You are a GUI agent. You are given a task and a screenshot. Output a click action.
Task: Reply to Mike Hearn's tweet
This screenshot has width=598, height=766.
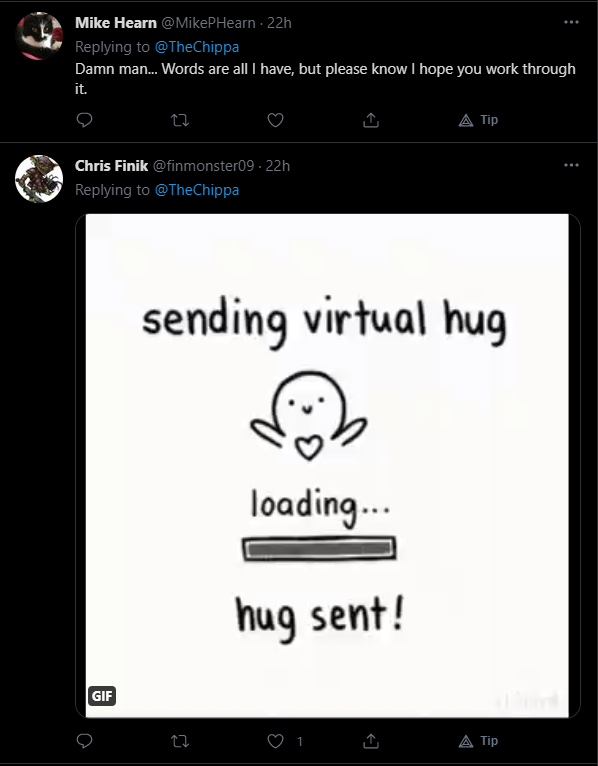click(x=85, y=120)
